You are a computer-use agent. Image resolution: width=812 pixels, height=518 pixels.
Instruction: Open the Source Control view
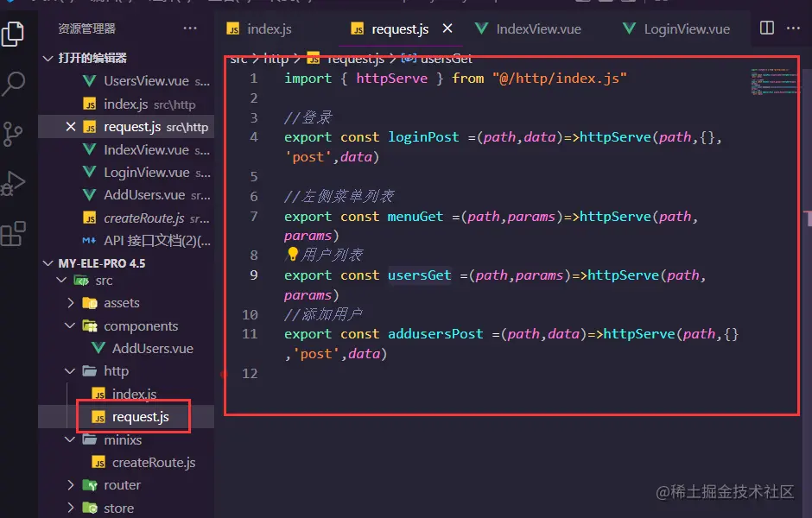click(12, 134)
